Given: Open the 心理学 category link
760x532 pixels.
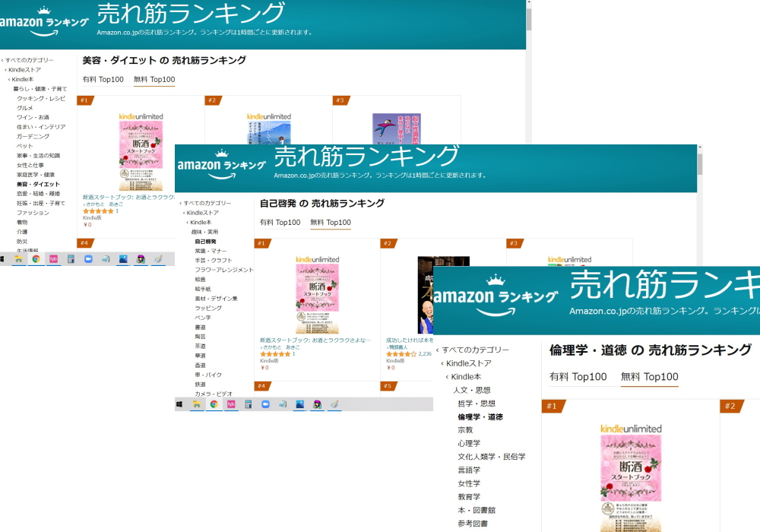Looking at the screenshot, I should point(468,443).
